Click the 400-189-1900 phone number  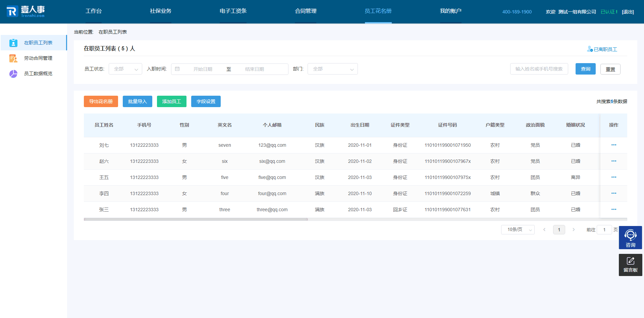click(517, 12)
